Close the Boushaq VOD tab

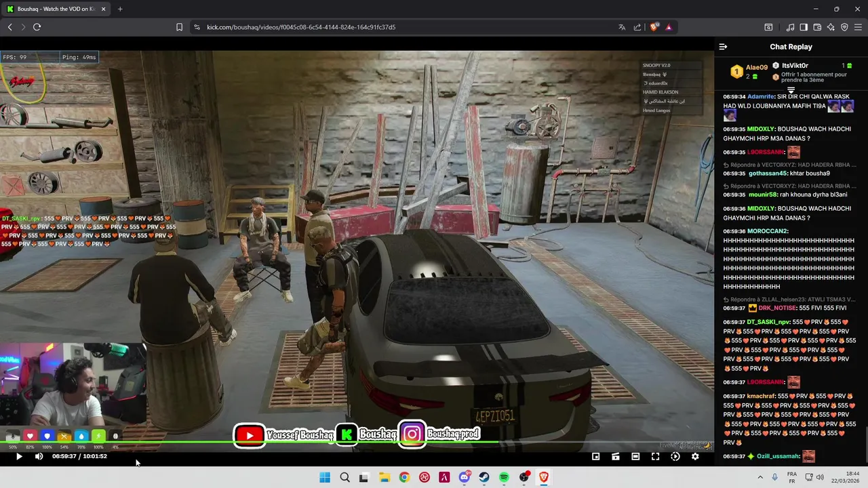tap(103, 9)
